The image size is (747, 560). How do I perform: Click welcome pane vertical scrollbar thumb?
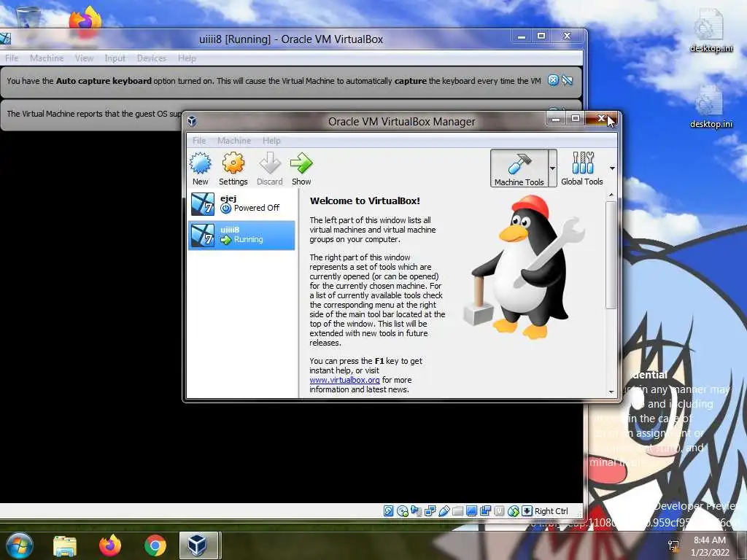tap(611, 254)
